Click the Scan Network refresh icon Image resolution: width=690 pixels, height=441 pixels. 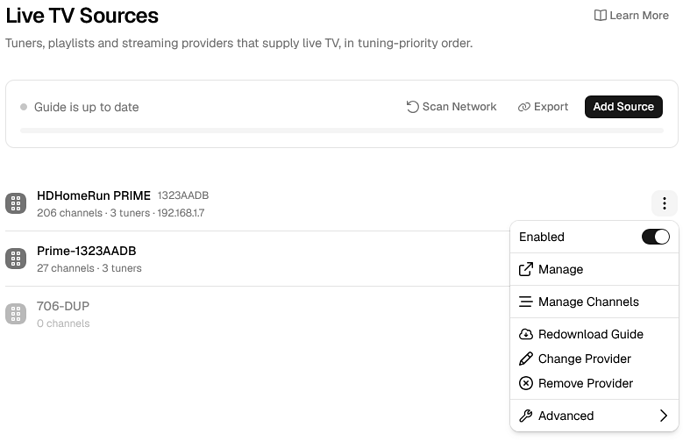pyautogui.click(x=412, y=107)
